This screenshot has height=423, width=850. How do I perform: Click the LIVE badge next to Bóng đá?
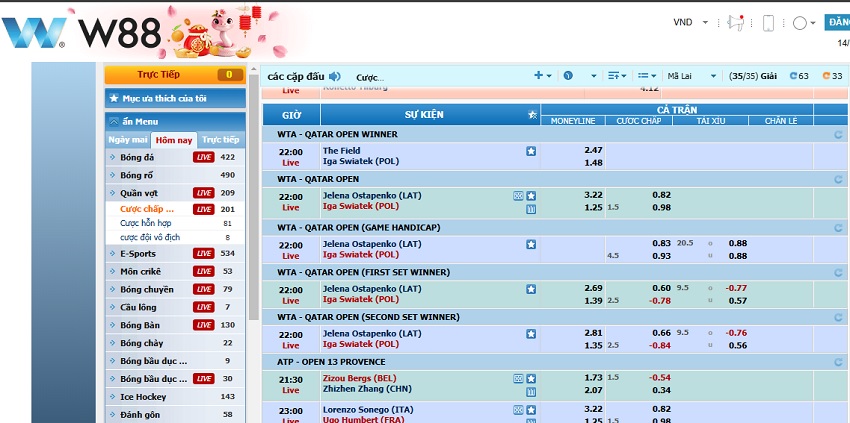[204, 157]
